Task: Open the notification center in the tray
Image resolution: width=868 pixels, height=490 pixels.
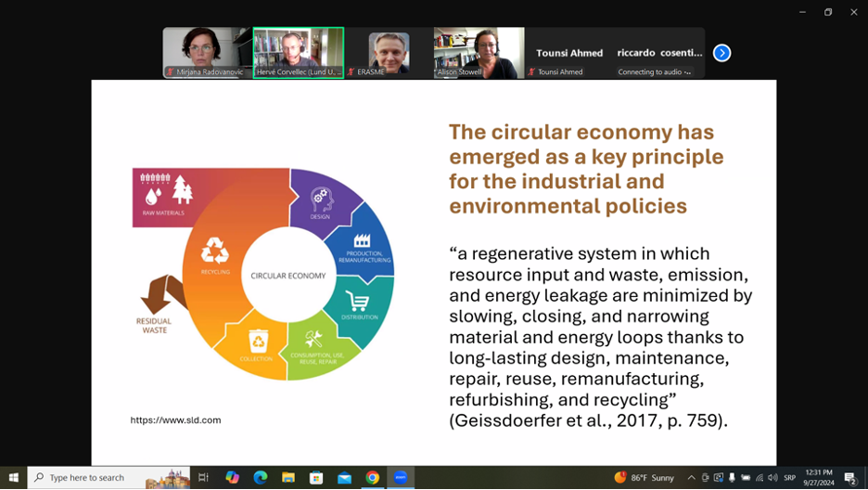Action: pyautogui.click(x=850, y=478)
